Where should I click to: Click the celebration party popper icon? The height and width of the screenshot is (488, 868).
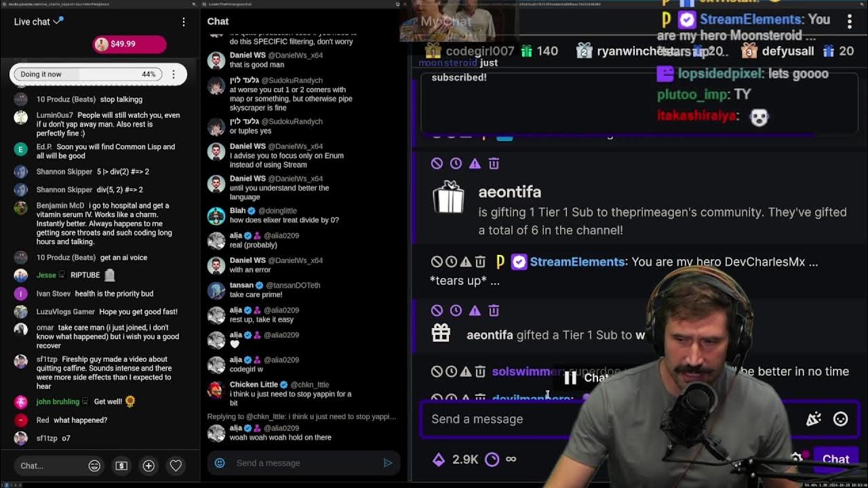(814, 420)
